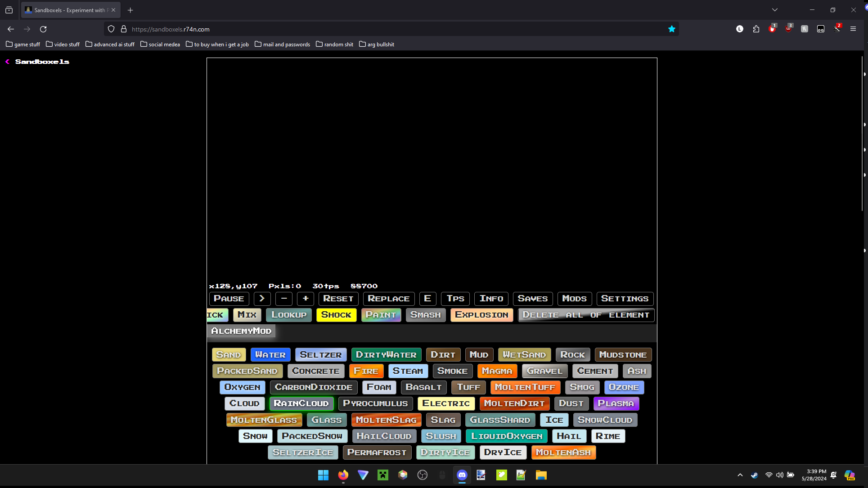The width and height of the screenshot is (868, 488).
Task: Select the Water element
Action: click(270, 355)
